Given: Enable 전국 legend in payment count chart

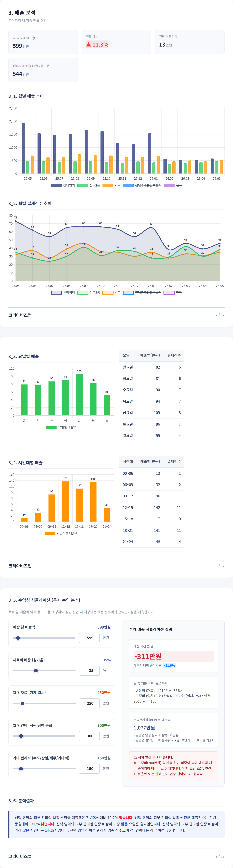Looking at the screenshot, I should [173, 292].
